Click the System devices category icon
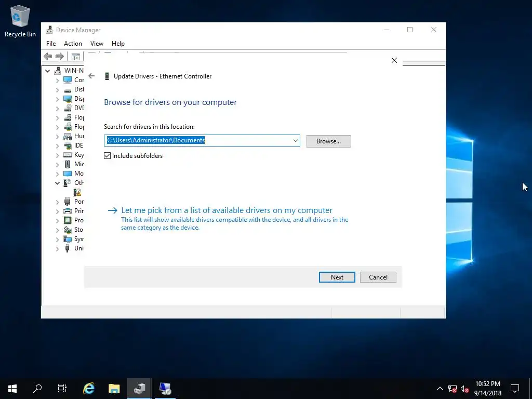 coord(68,239)
